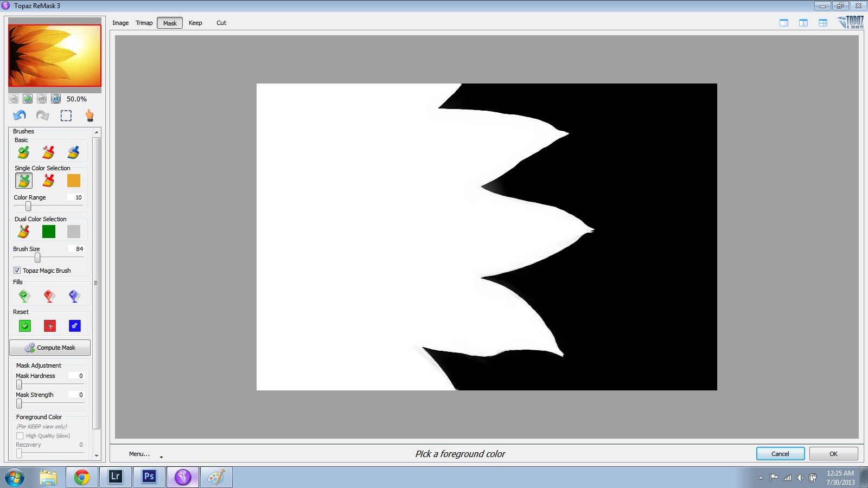
Task: Select the green Basic keep brush
Action: [23, 152]
